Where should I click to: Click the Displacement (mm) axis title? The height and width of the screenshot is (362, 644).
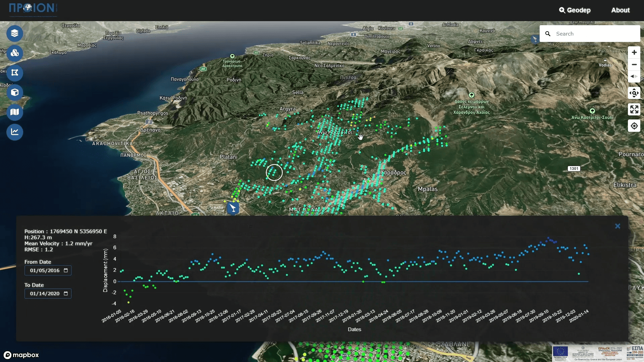tap(105, 270)
